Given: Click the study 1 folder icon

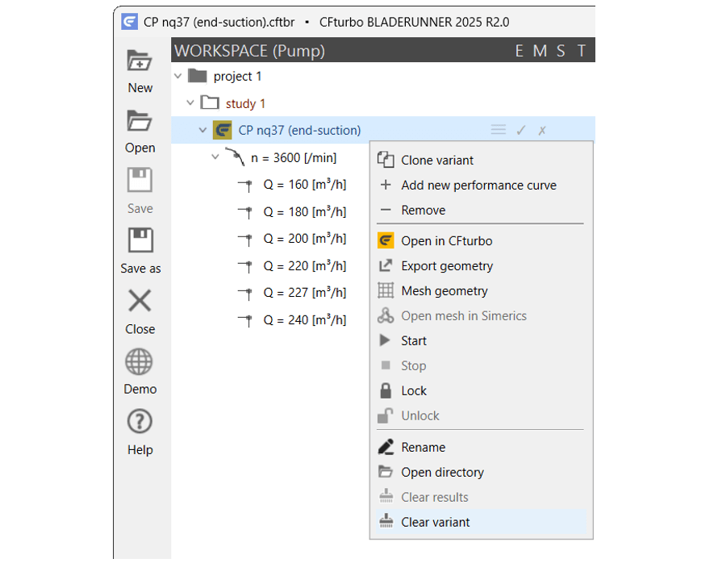Looking at the screenshot, I should [x=210, y=102].
